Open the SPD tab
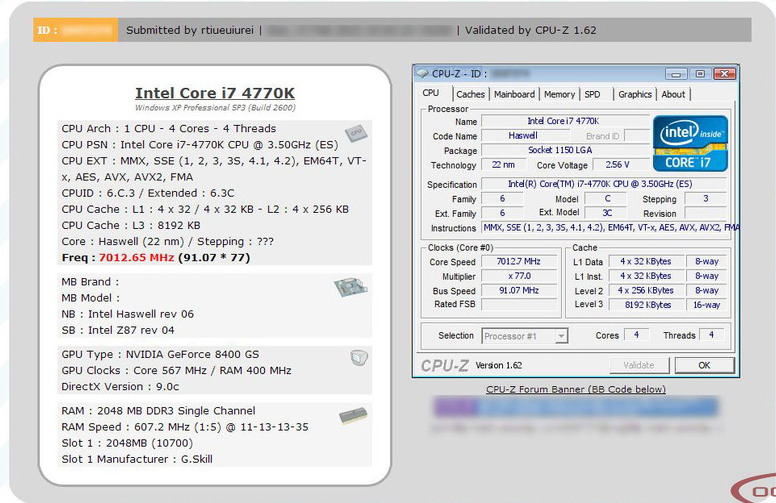The width and height of the screenshot is (776, 503). [x=592, y=94]
